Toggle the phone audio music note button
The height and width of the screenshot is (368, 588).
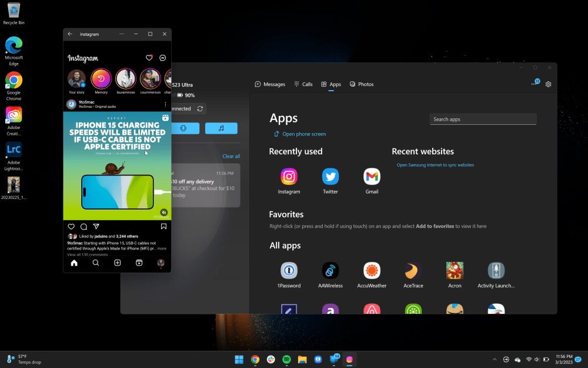click(221, 128)
